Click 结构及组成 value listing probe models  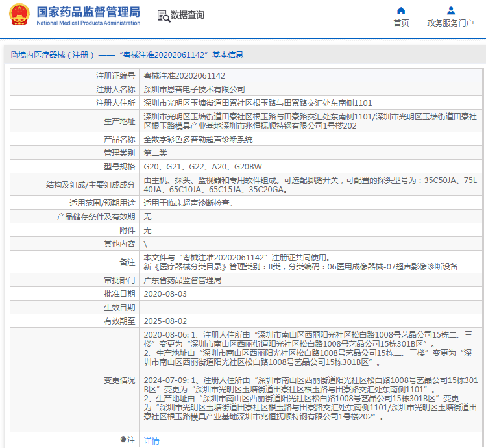(311, 184)
